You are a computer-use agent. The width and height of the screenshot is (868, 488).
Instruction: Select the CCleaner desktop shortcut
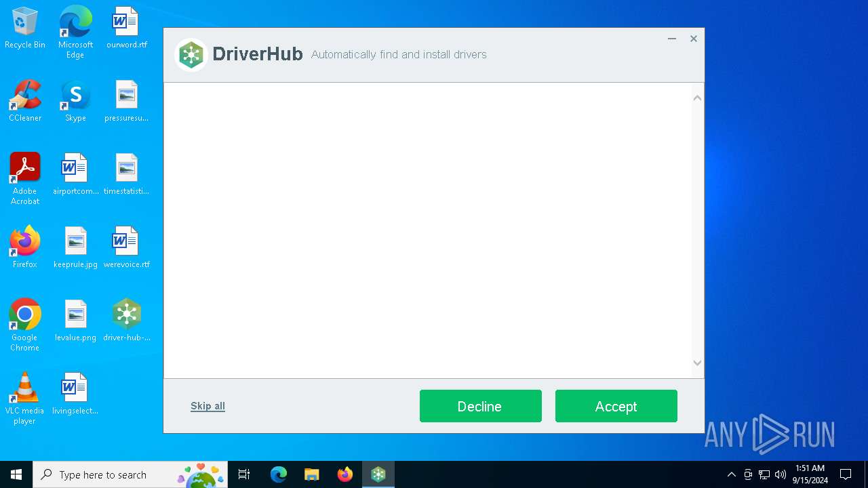click(25, 101)
